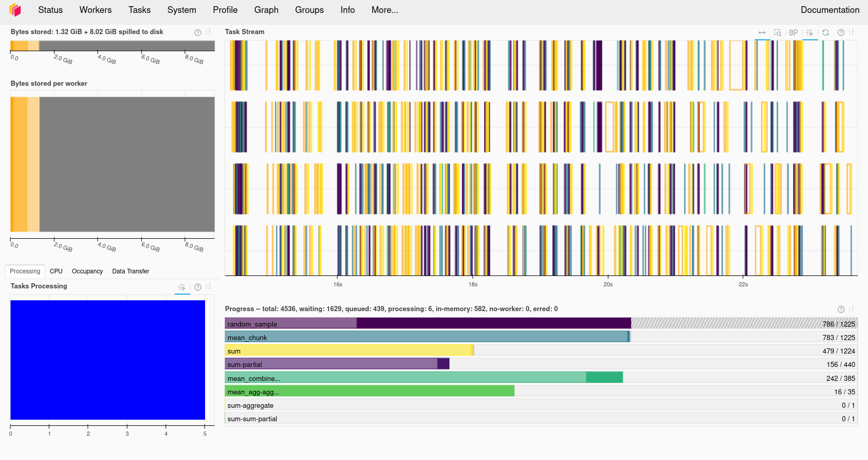
Task: Open the Documentation link
Action: (830, 10)
